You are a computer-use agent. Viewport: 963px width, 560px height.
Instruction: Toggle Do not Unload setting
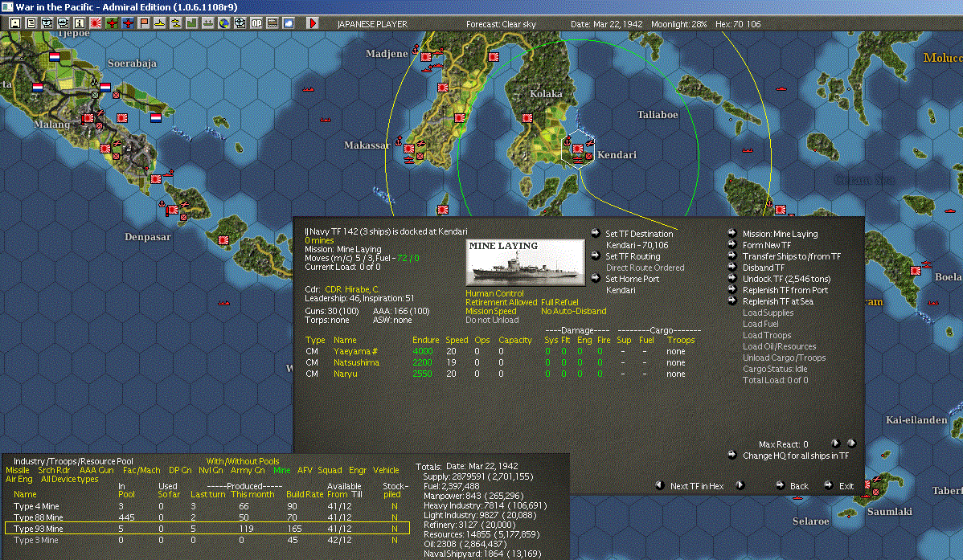pos(492,320)
